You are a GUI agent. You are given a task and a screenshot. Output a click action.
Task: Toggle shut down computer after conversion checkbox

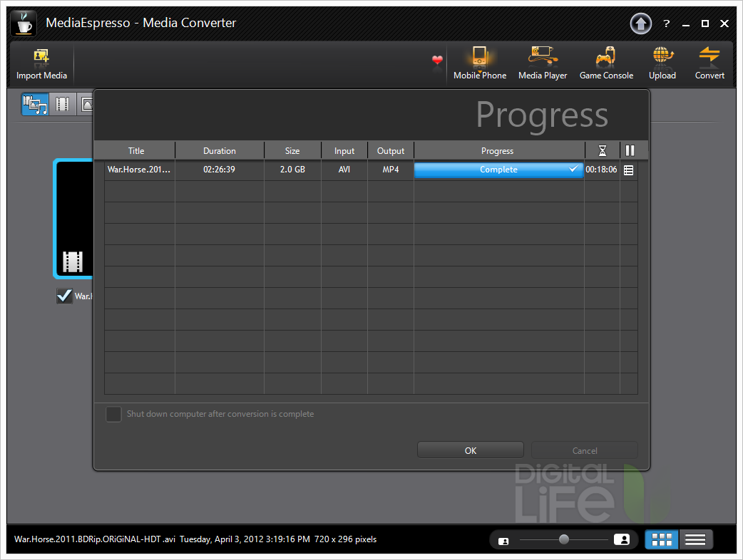coord(113,414)
